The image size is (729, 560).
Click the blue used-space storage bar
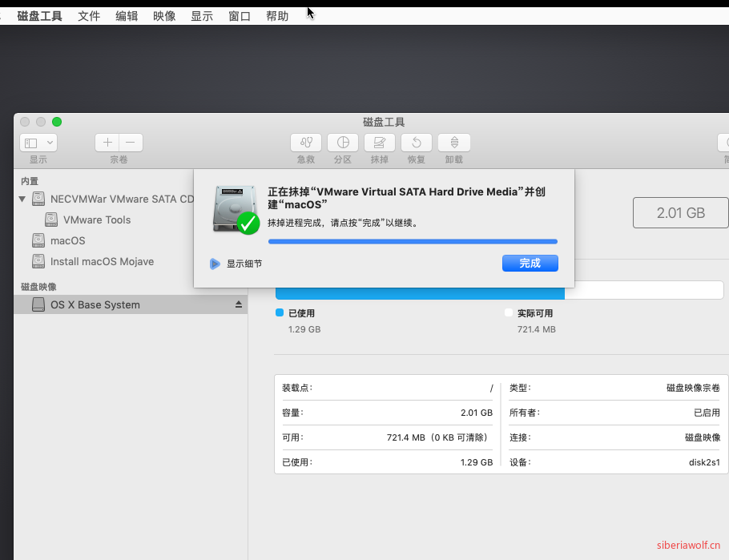(x=420, y=293)
